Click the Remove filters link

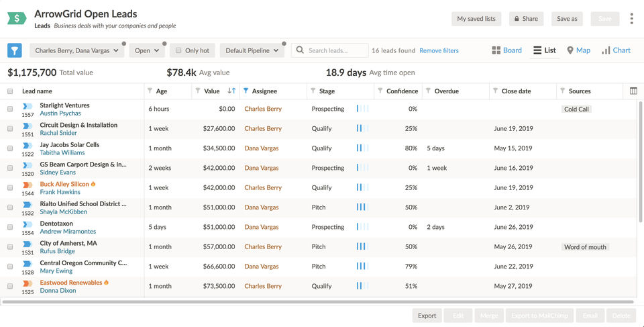(x=439, y=50)
